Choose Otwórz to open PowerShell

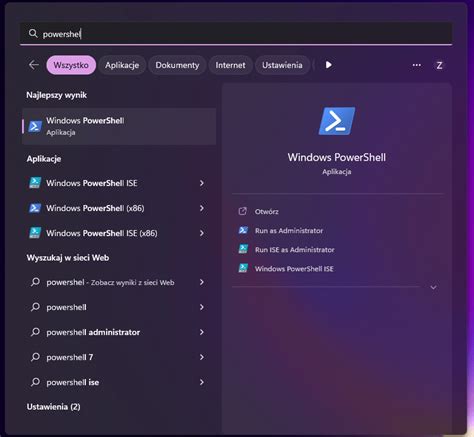pos(266,211)
